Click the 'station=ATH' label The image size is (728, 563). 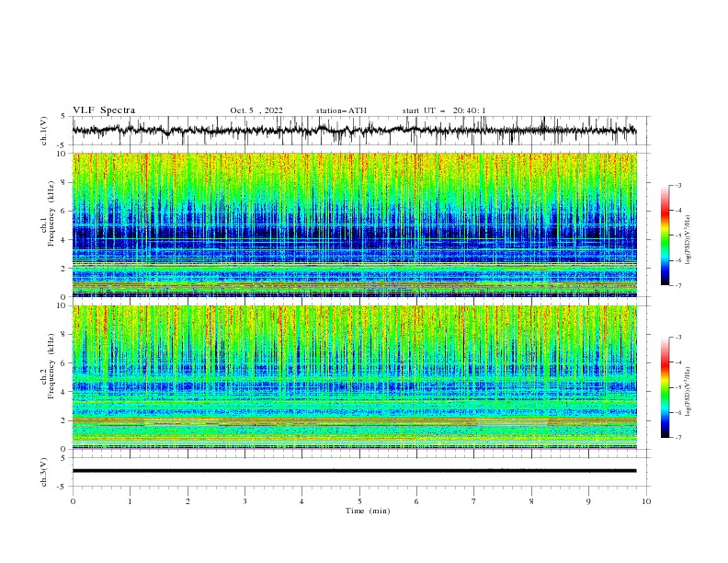341,110
